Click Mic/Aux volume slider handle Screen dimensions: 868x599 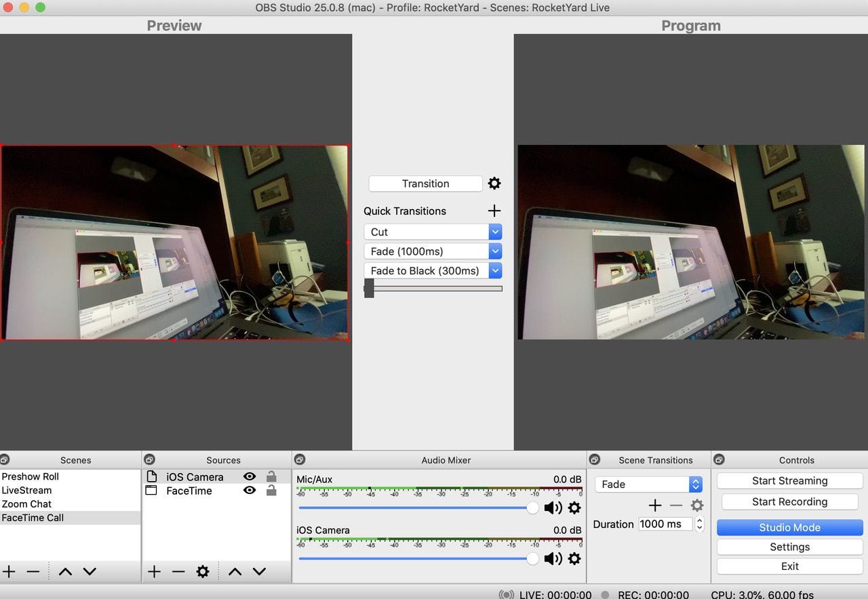coord(533,508)
